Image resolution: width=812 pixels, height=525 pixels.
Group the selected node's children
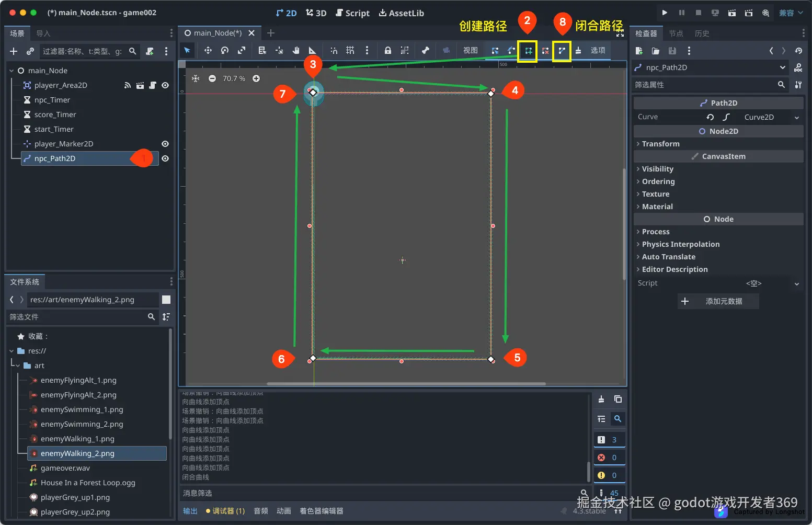tap(405, 50)
